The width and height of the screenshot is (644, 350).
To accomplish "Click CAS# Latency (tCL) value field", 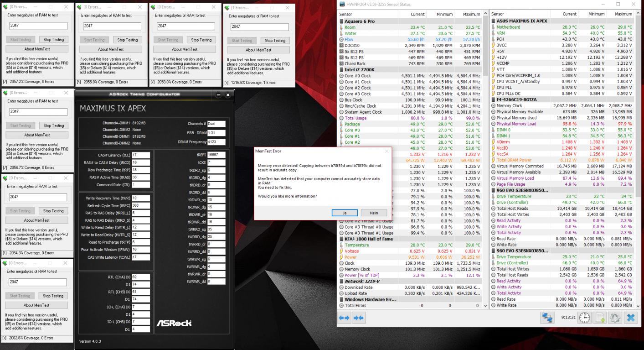I will coord(141,155).
